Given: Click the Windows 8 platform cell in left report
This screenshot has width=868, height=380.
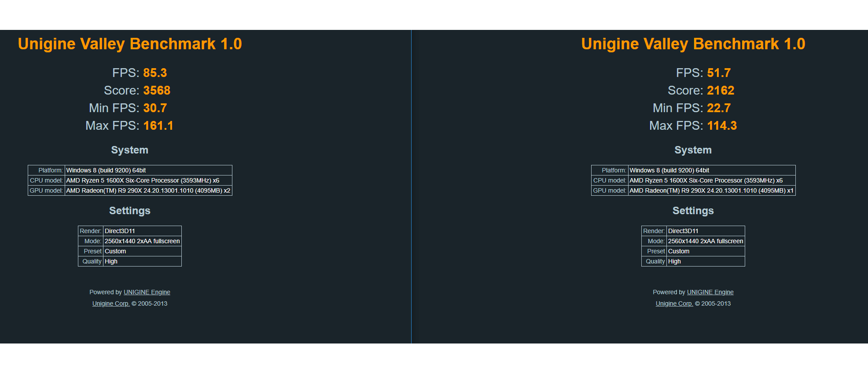Looking at the screenshot, I should pos(148,170).
